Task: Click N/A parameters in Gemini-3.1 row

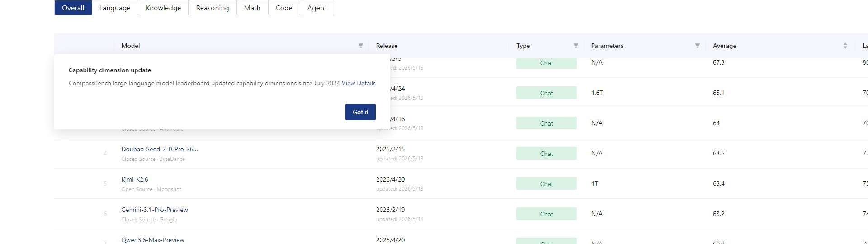Action: [x=597, y=214]
